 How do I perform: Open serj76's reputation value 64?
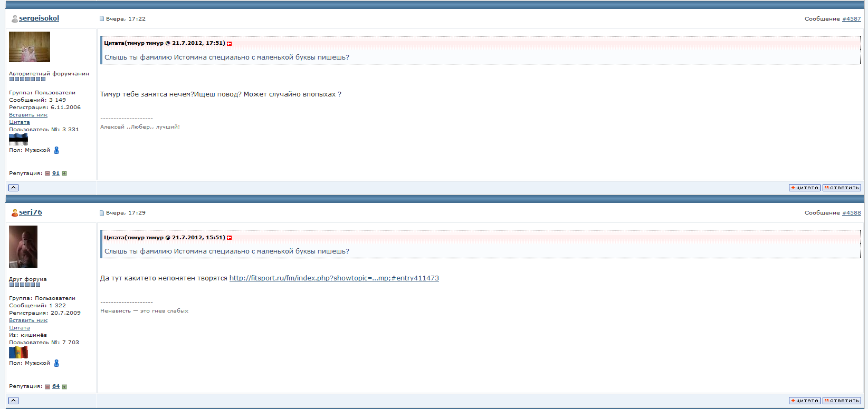[x=56, y=386]
